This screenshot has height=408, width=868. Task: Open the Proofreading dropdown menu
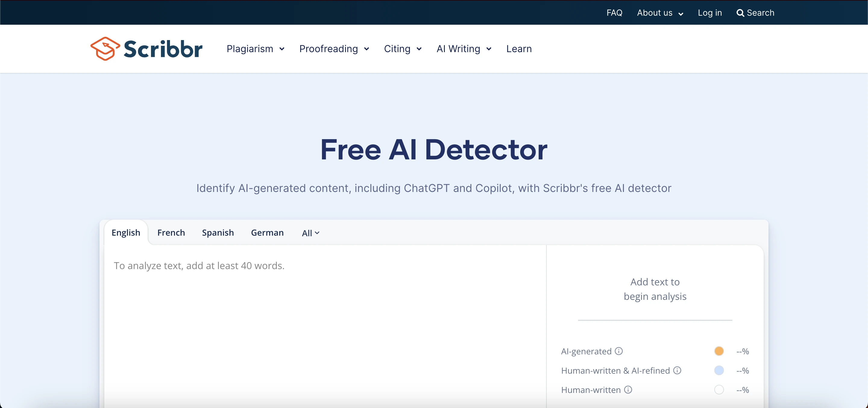tap(334, 49)
